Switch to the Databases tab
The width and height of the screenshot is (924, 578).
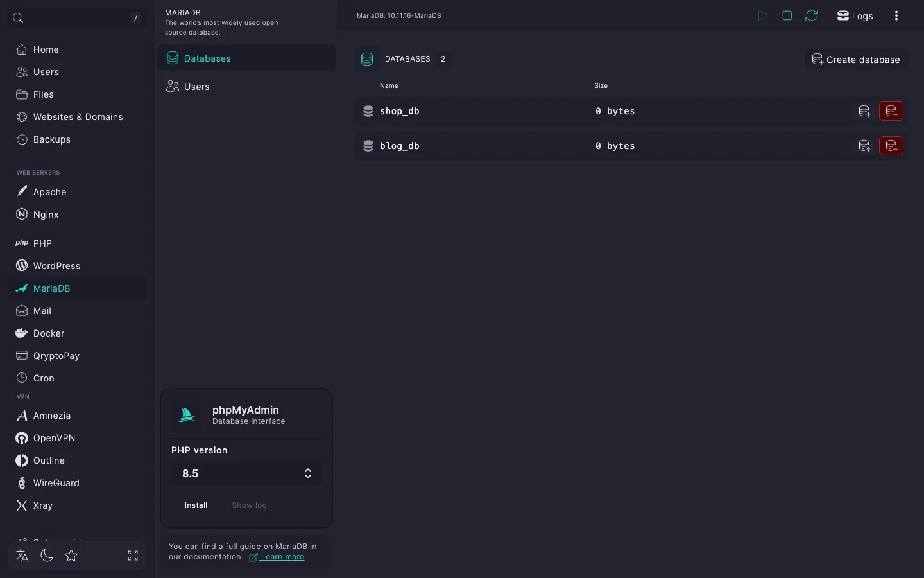click(x=246, y=58)
